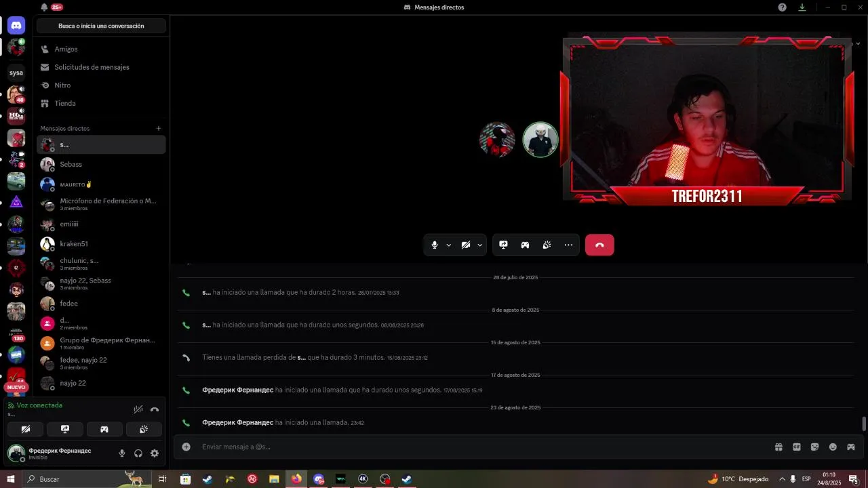This screenshot has width=868, height=488.
Task: Open Solicitudes de mensajes
Action: point(101,67)
